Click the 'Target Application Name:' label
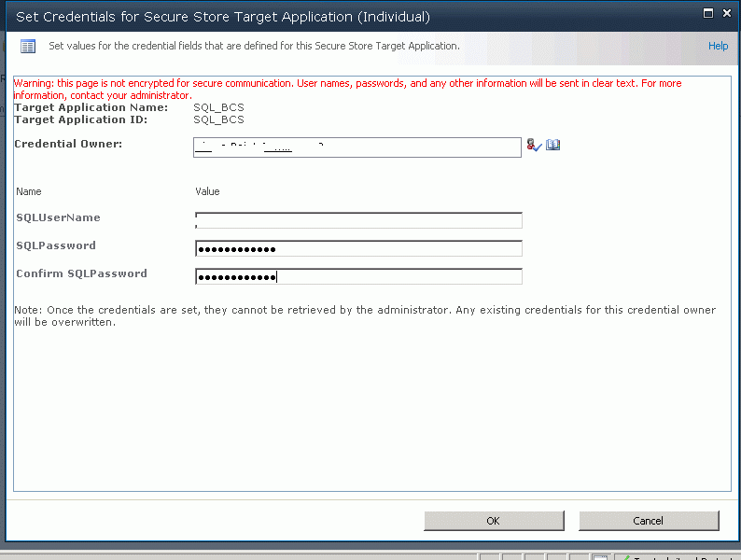Viewport: 741px width, 560px height. (91, 107)
